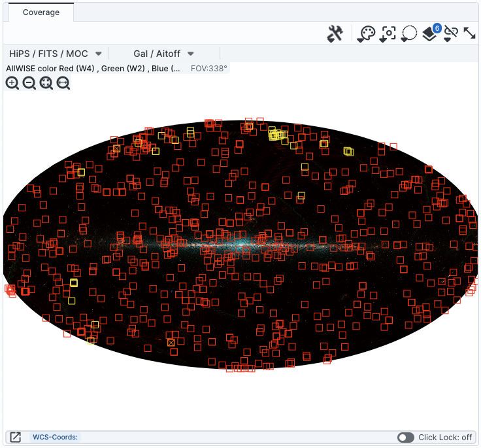The image size is (481, 448).
Task: Click the zoom-to-fit magnifier icon
Action: [46, 83]
